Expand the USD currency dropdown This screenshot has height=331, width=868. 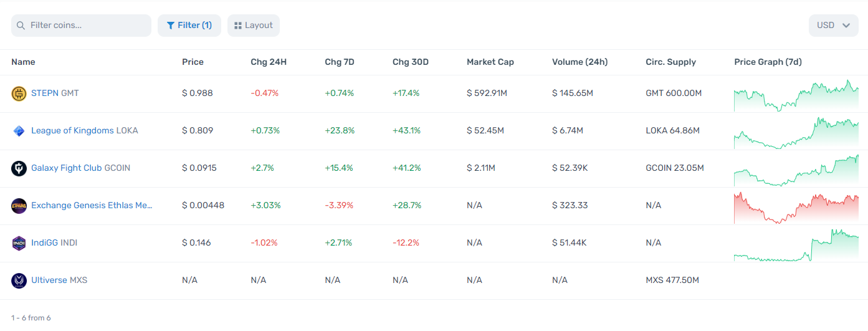point(833,26)
